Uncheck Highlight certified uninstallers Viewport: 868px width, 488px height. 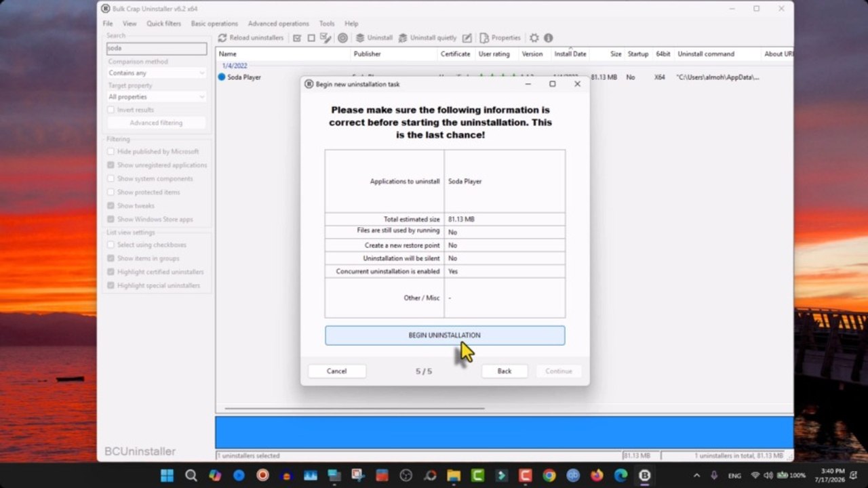pos(111,272)
